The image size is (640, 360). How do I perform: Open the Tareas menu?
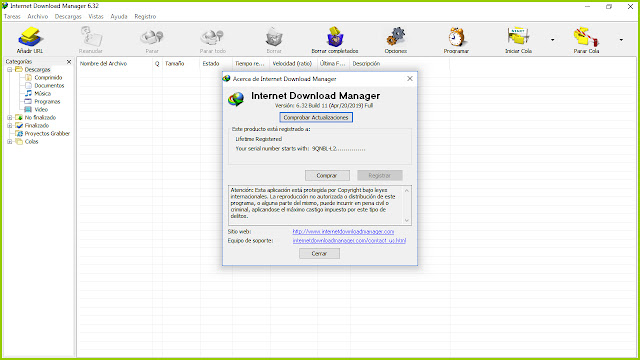pyautogui.click(x=12, y=17)
